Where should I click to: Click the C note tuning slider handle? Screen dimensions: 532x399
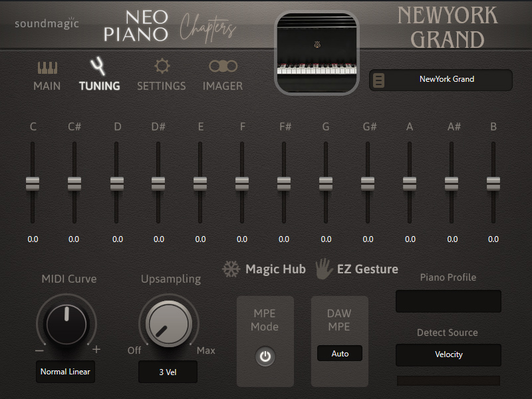[x=33, y=184]
